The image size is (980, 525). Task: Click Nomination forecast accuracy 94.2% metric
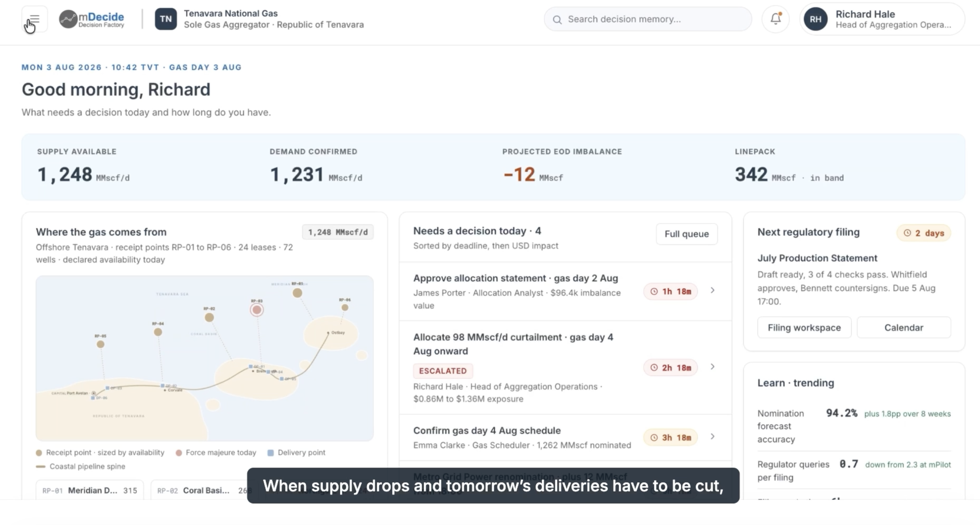[854, 426]
